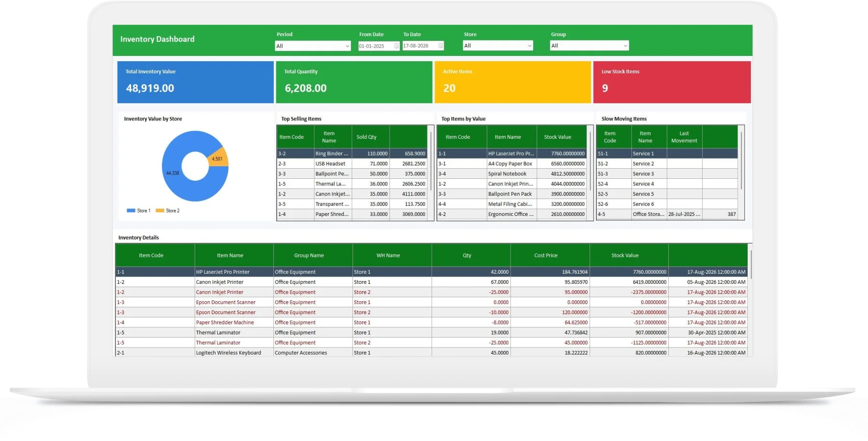Click the Qty header in Inventory Details
This screenshot has width=868, height=441.
(471, 255)
